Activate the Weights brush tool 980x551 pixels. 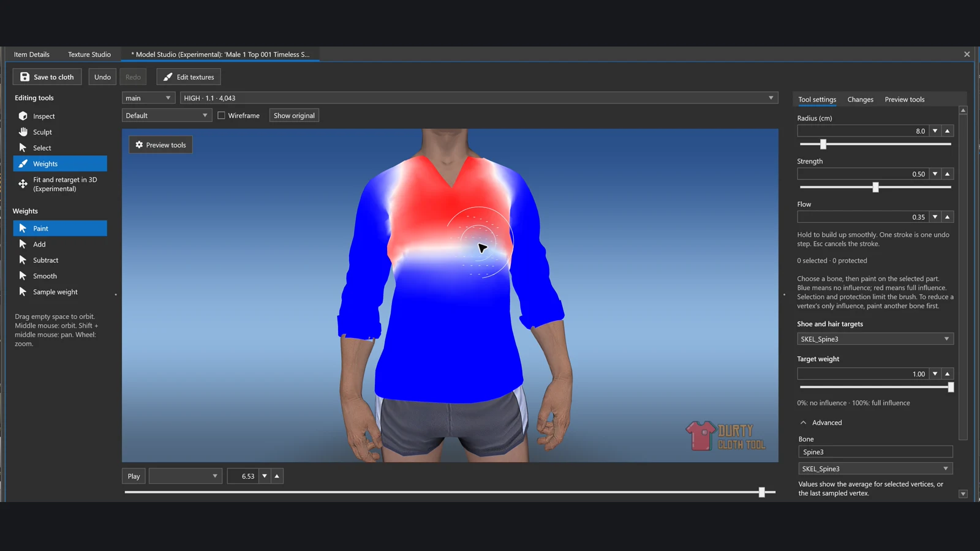point(60,163)
